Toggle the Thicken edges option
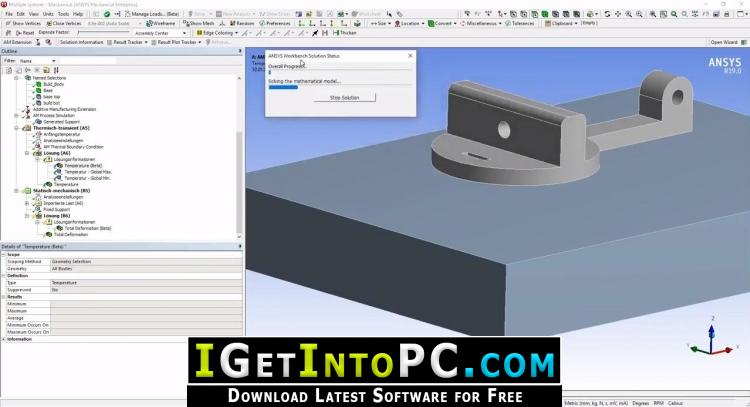 tap(344, 33)
